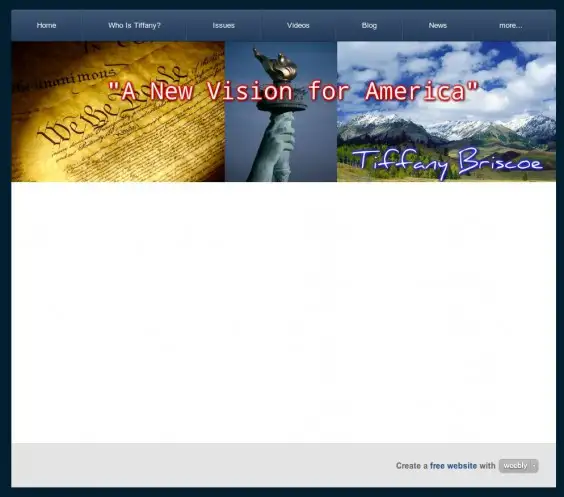564x497 pixels.
Task: Click the Statue of Liberty torch image
Action: (x=281, y=111)
